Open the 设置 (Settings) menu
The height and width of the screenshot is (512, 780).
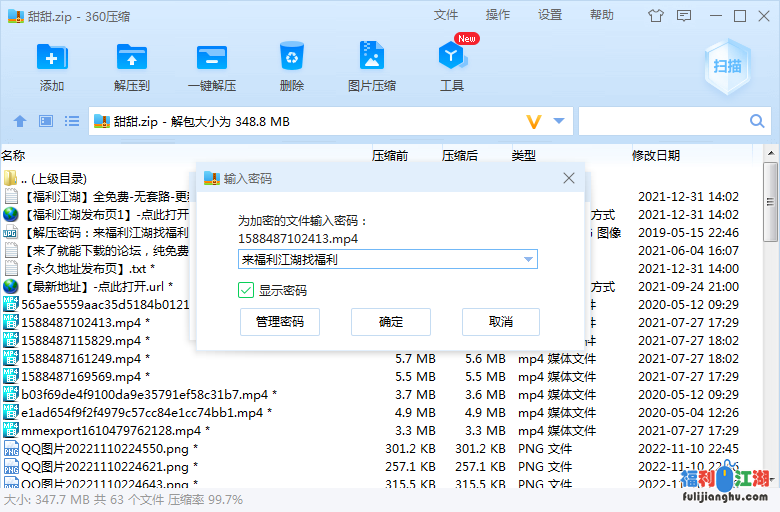550,15
